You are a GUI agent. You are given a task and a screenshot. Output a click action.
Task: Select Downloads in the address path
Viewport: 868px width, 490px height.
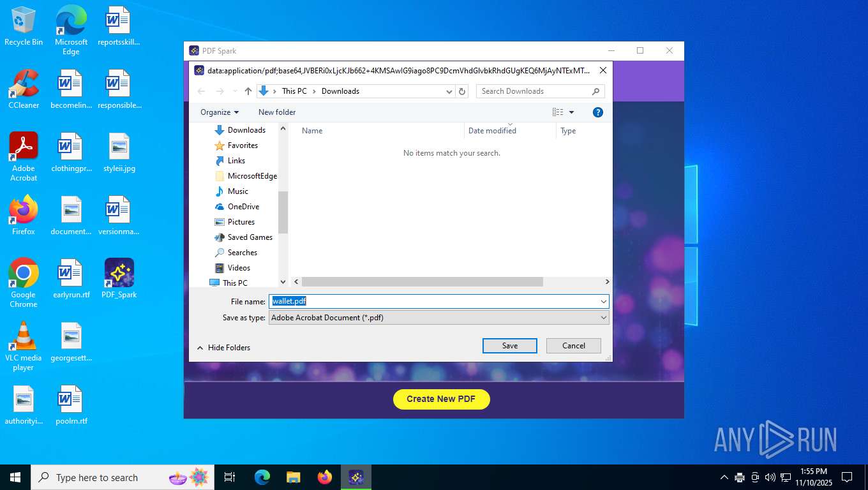[x=340, y=91]
